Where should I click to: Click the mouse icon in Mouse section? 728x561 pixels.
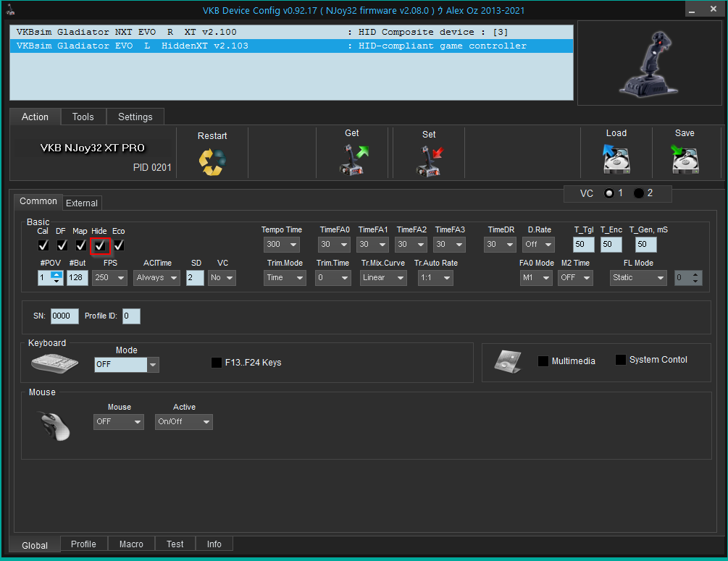(55, 425)
